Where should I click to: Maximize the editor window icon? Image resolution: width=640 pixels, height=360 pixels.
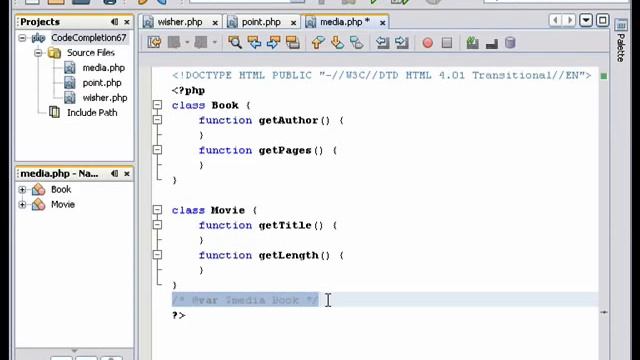[x=602, y=20]
